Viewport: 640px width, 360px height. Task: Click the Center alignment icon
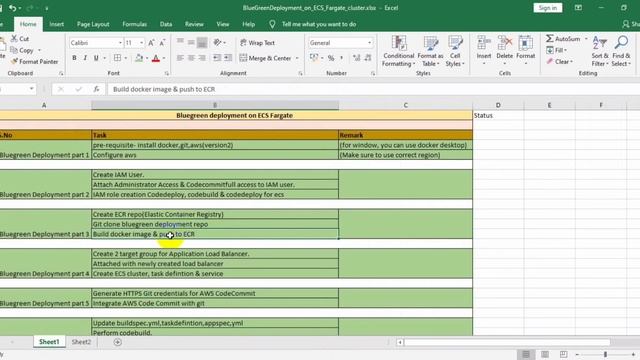(x=191, y=58)
